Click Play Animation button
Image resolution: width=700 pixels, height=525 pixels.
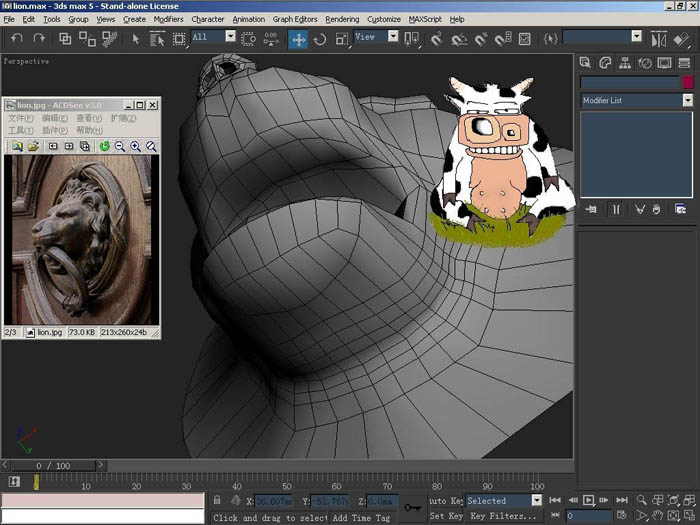click(588, 500)
